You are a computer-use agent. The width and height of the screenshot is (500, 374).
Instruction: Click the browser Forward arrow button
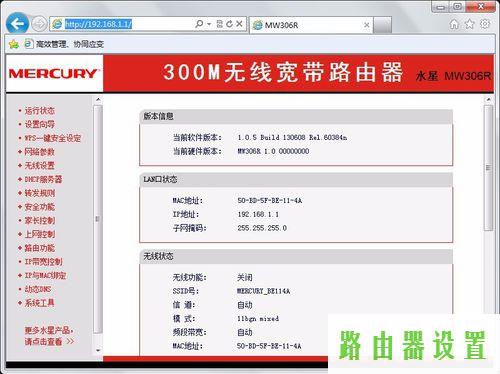pos(39,24)
